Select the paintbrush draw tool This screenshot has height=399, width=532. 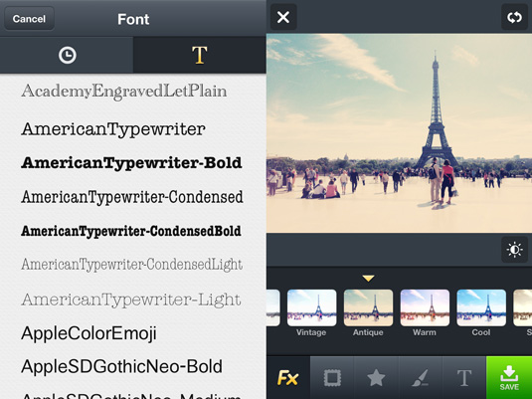click(420, 377)
